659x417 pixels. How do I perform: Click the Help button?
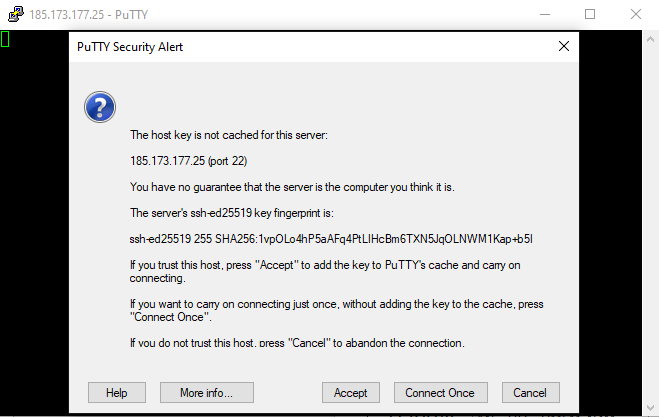pos(117,393)
